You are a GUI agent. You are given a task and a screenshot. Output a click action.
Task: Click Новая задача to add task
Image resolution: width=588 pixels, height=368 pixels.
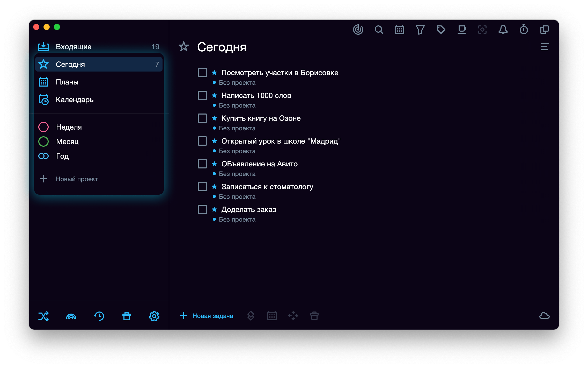207,316
